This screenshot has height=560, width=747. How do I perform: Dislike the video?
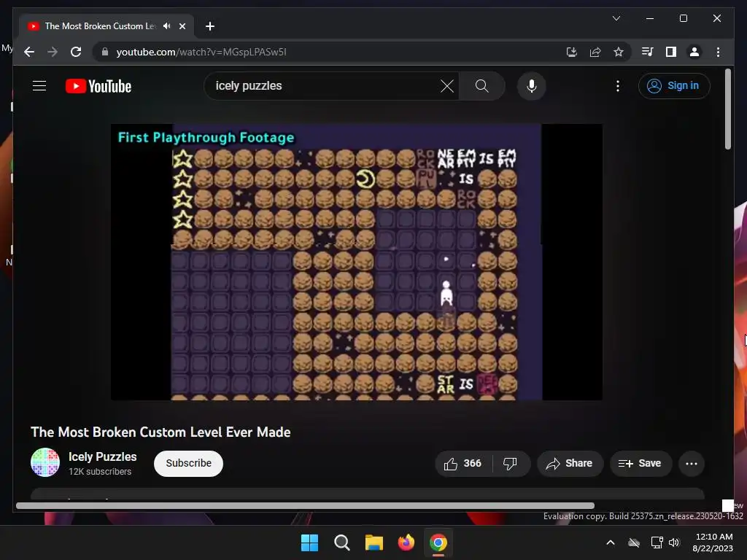coord(510,463)
